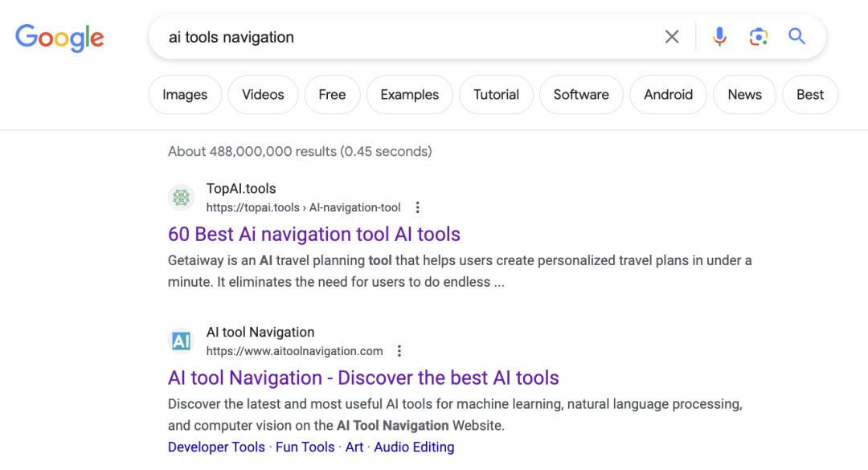
Task: Start voice search with the microphone icon
Action: (719, 37)
